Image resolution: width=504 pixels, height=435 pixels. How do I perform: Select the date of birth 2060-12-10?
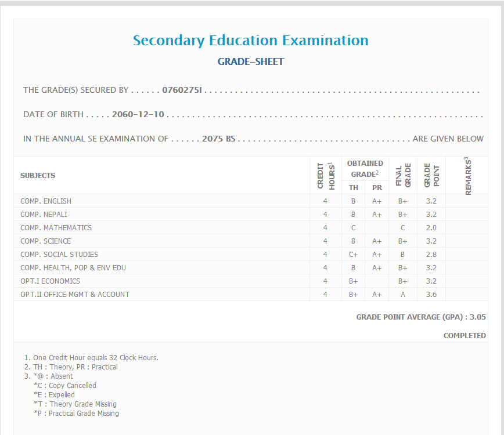[138, 115]
